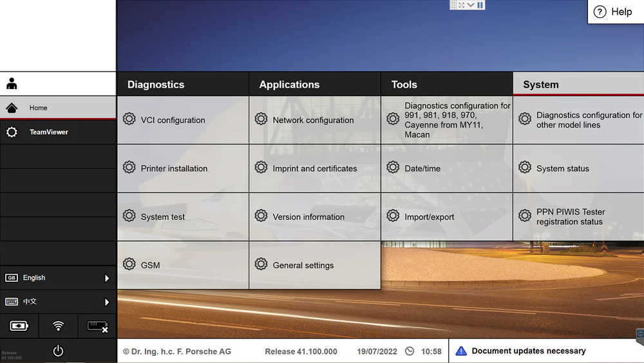The width and height of the screenshot is (644, 363).
Task: Open the Wi-Fi status icon
Action: point(59,326)
